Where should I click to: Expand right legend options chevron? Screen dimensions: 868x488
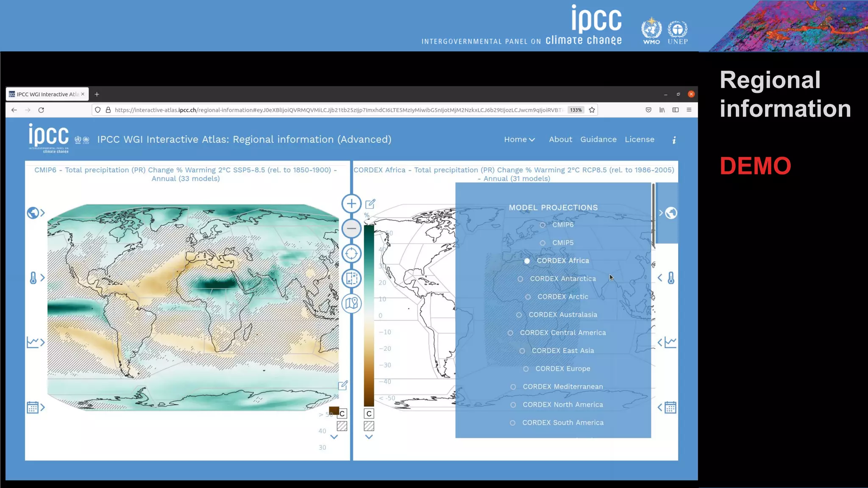pyautogui.click(x=369, y=437)
